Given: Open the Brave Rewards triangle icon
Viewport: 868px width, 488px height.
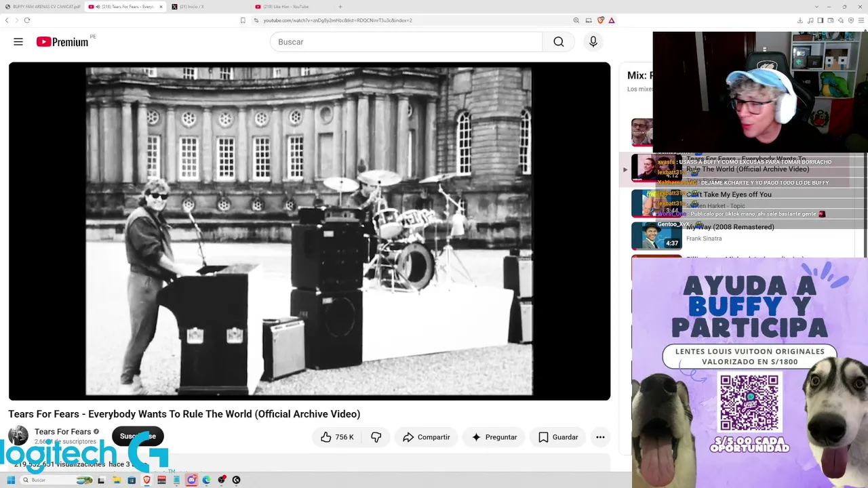Looking at the screenshot, I should (x=611, y=20).
